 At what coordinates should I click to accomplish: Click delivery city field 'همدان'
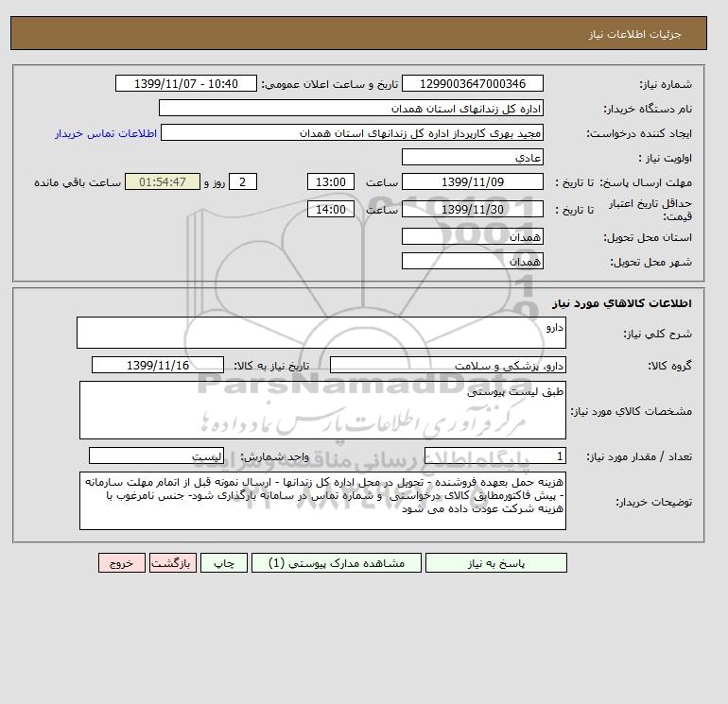tap(472, 261)
